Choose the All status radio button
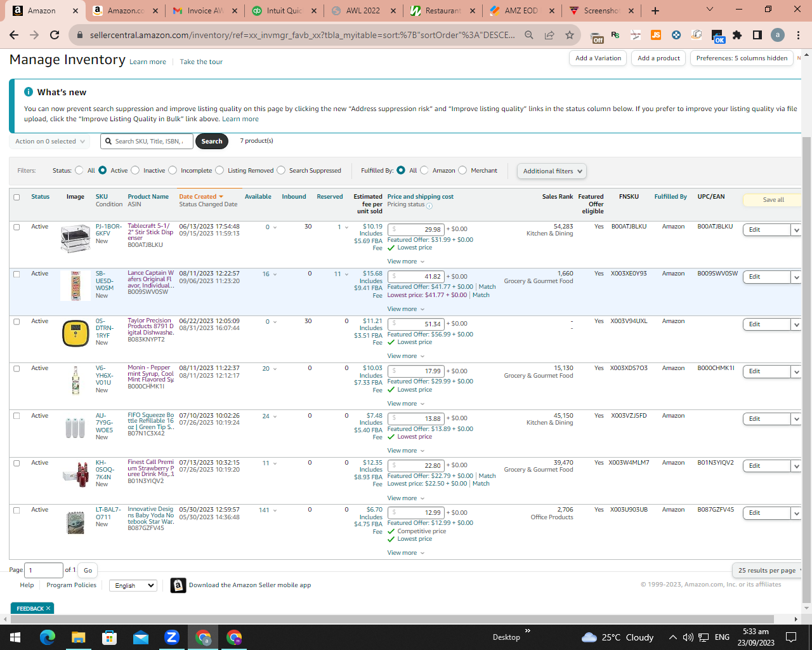Image resolution: width=812 pixels, height=650 pixels. [x=79, y=170]
